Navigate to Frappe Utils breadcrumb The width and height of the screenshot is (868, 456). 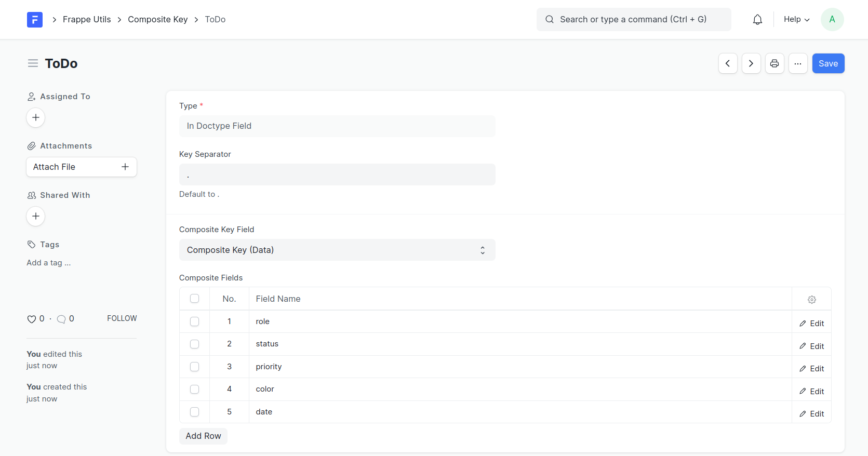pos(87,20)
